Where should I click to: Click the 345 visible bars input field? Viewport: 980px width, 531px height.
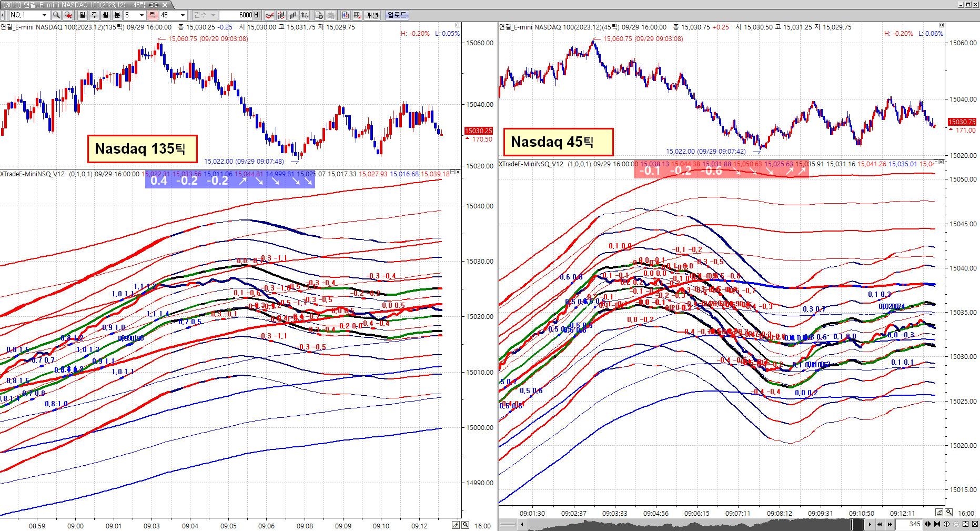coord(909,524)
